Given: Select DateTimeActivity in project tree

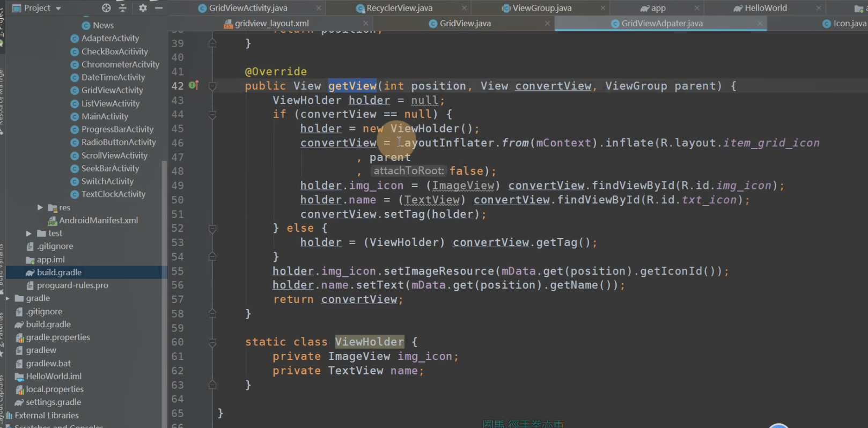Looking at the screenshot, I should tap(108, 77).
